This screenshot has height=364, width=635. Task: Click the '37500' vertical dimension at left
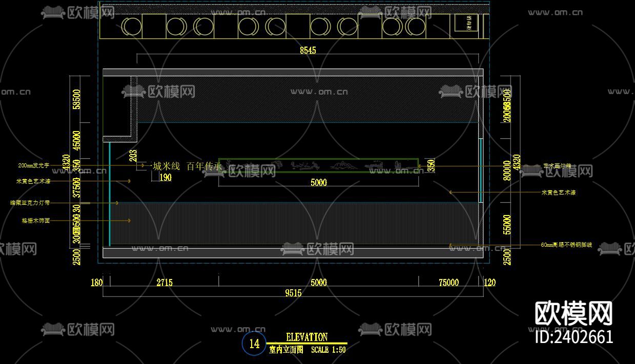tap(76, 188)
